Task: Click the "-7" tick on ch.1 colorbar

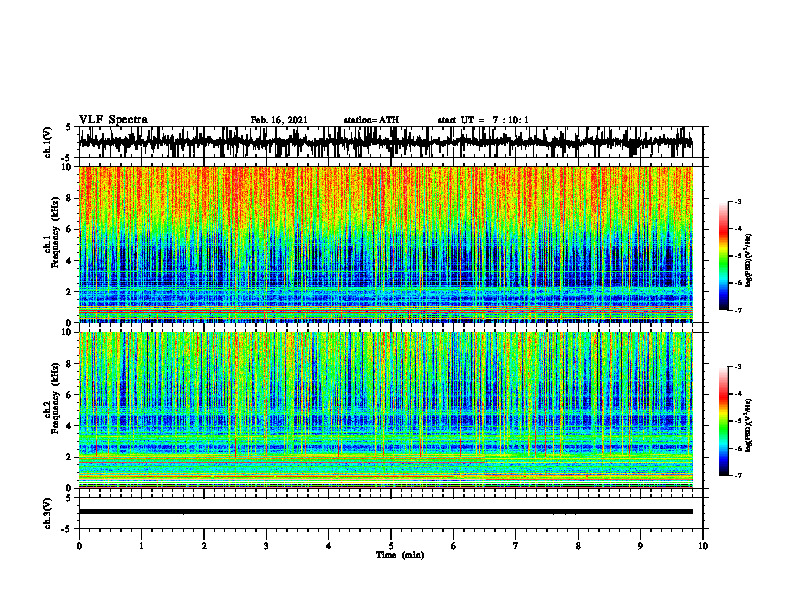Action: tap(738, 311)
